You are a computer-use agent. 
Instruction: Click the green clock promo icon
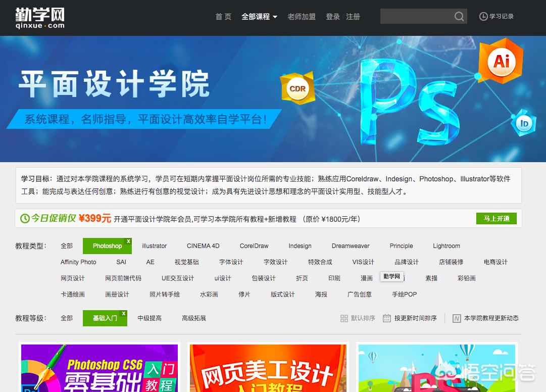(25, 219)
